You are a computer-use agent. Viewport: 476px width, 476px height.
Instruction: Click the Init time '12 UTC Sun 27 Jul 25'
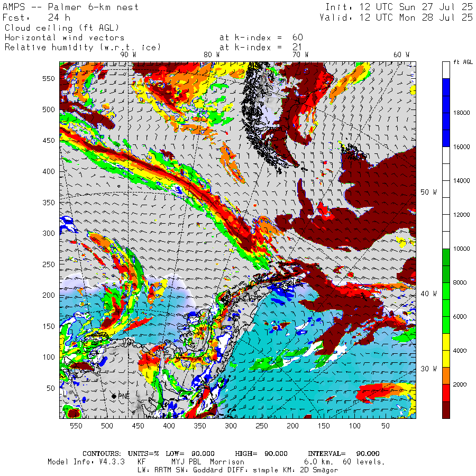399,7
